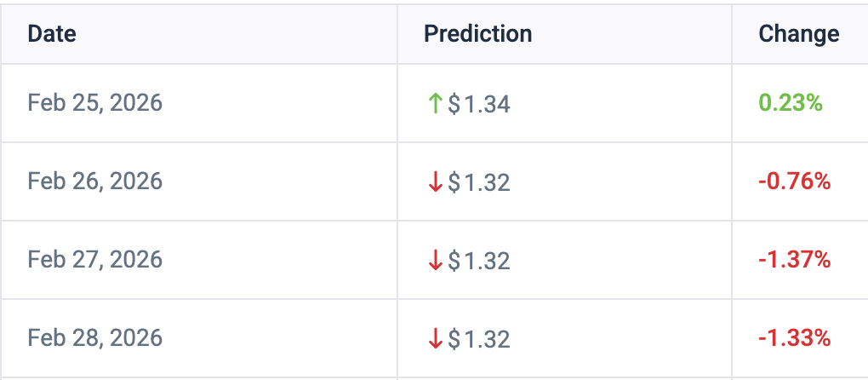Sort by the Prediction column header
The image size is (868, 380).
[477, 34]
